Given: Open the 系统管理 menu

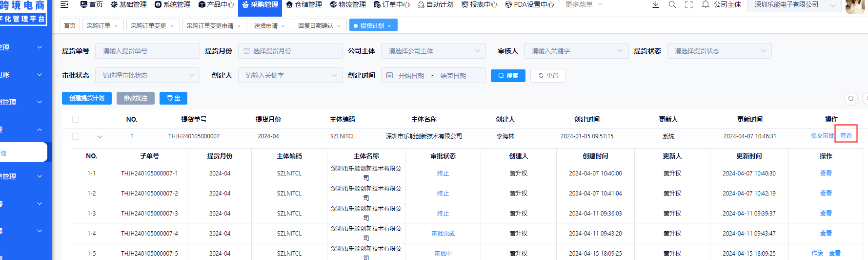Looking at the screenshot, I should click(x=173, y=4).
